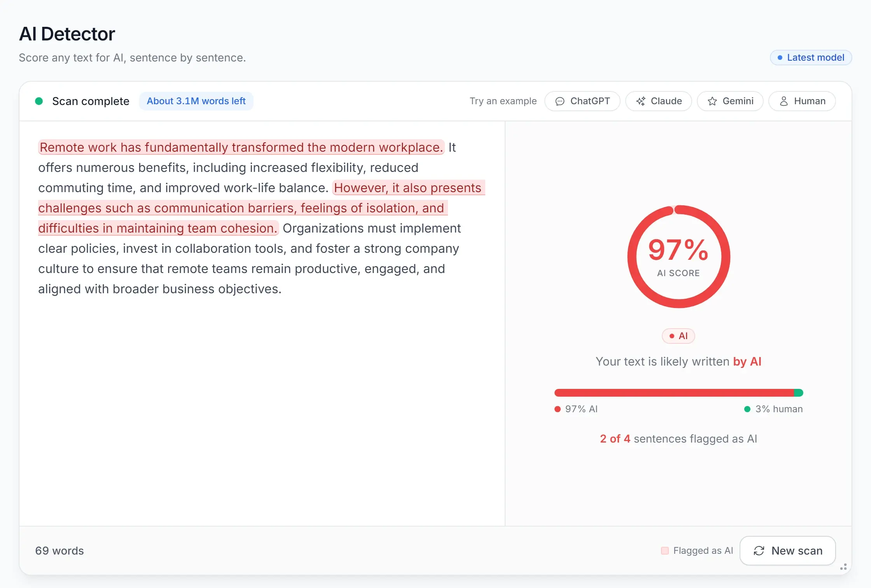
Task: Load the Gemini example text
Action: point(730,101)
